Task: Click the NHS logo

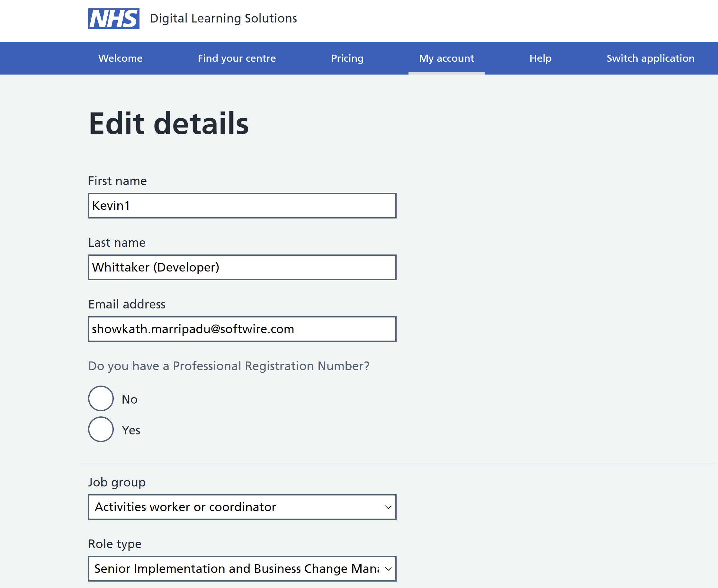Action: coord(113,19)
